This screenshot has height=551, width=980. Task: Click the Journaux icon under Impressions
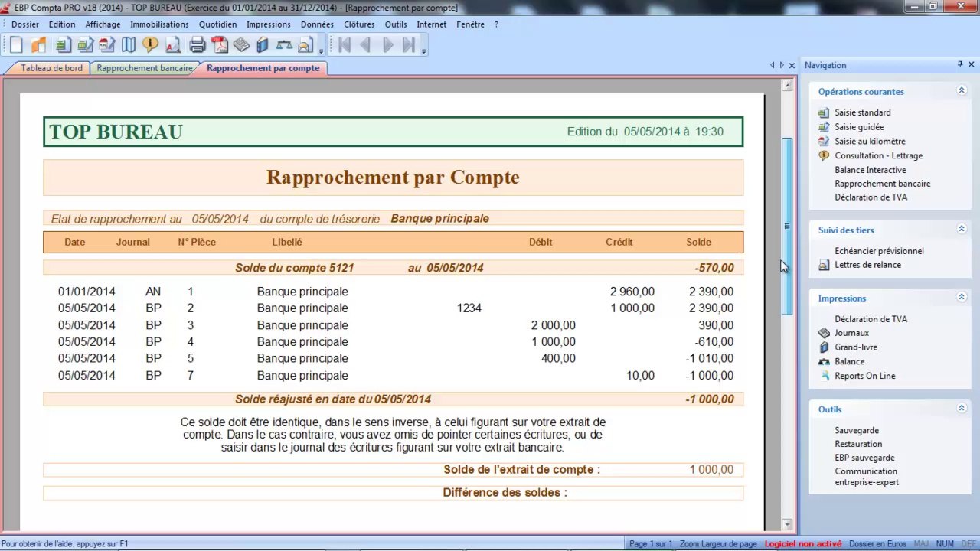tap(824, 333)
